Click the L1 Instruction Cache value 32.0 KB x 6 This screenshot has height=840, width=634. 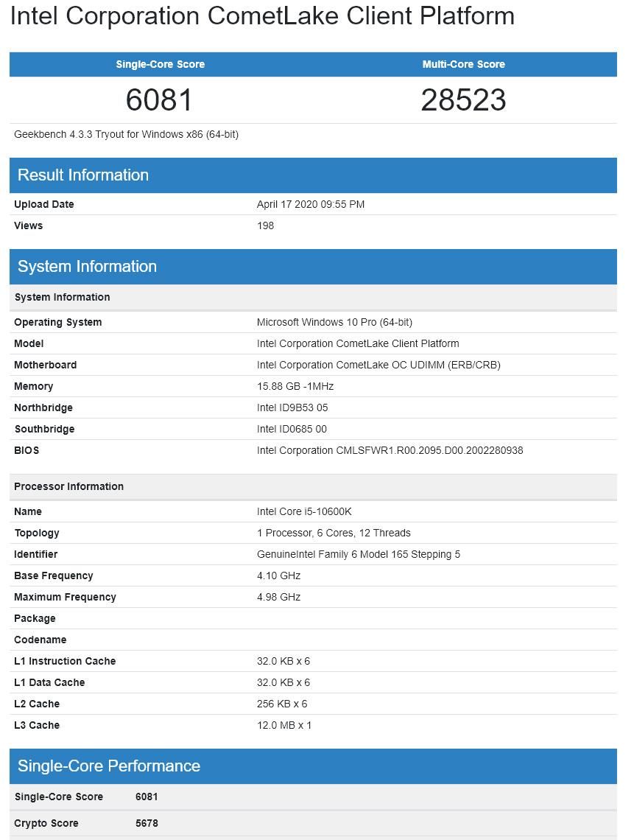283,662
